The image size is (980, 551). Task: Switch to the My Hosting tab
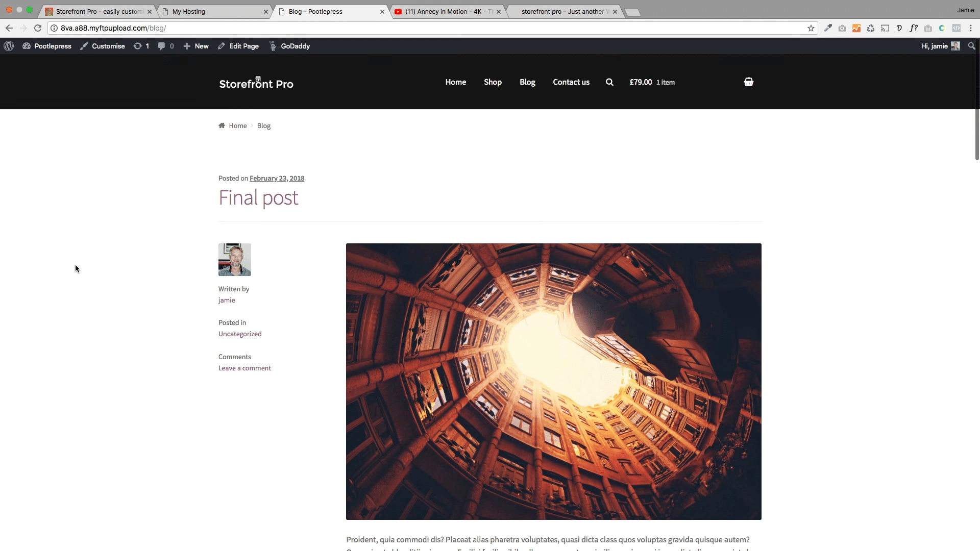point(214,11)
